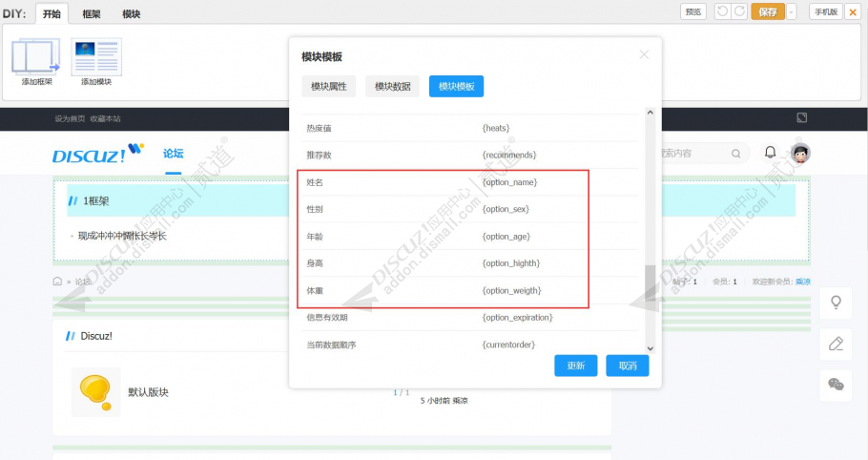Click the {option_age} template variable
868x460 pixels.
(506, 237)
